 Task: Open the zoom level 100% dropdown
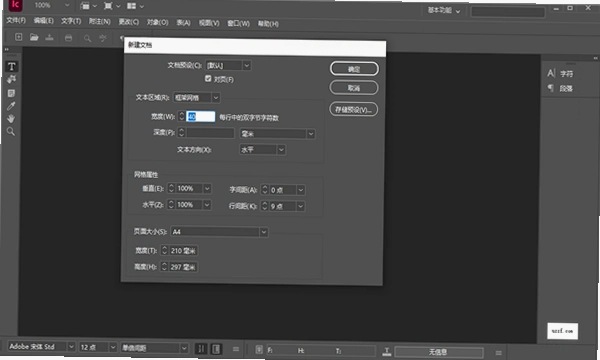(67, 5)
